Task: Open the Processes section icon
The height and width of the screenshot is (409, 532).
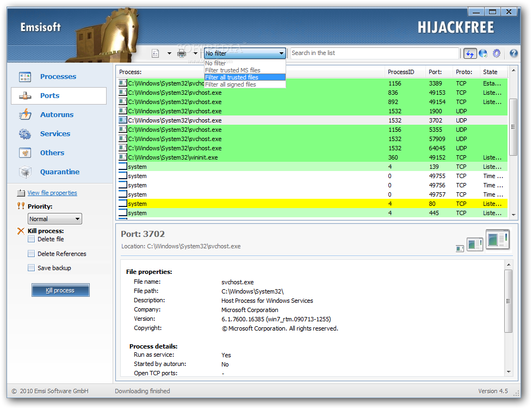Action: (x=25, y=77)
